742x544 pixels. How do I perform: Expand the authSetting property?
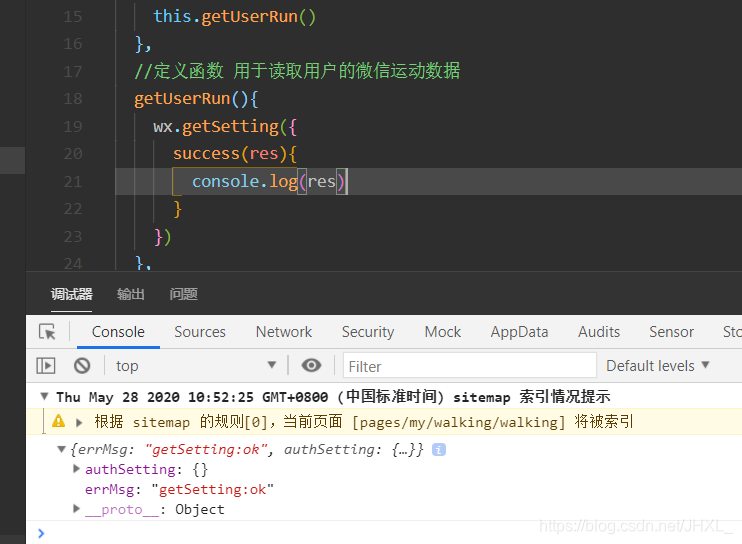click(76, 468)
